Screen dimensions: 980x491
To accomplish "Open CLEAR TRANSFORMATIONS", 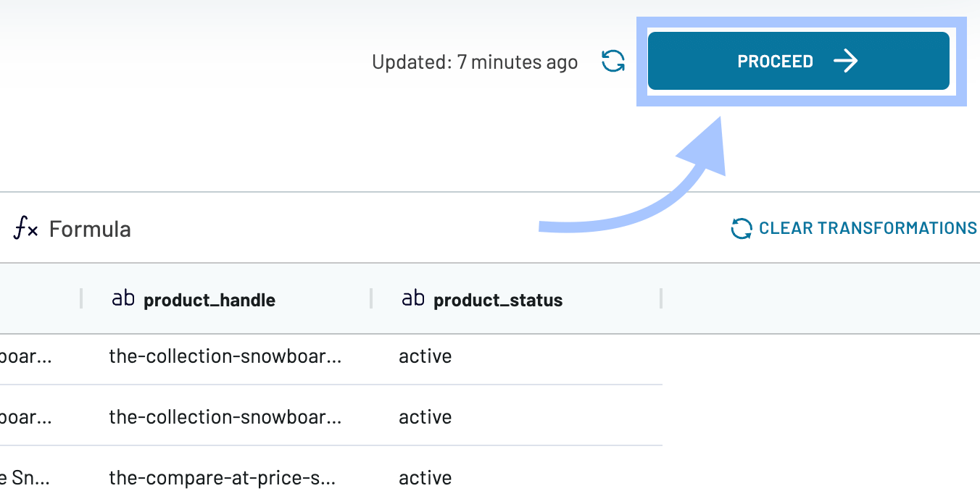I will coord(868,227).
